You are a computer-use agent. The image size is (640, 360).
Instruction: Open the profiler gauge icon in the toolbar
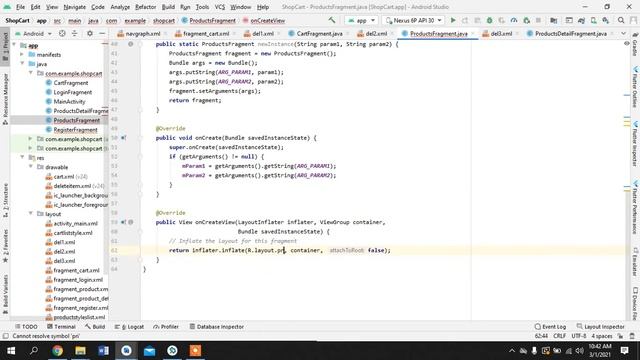(x=514, y=20)
